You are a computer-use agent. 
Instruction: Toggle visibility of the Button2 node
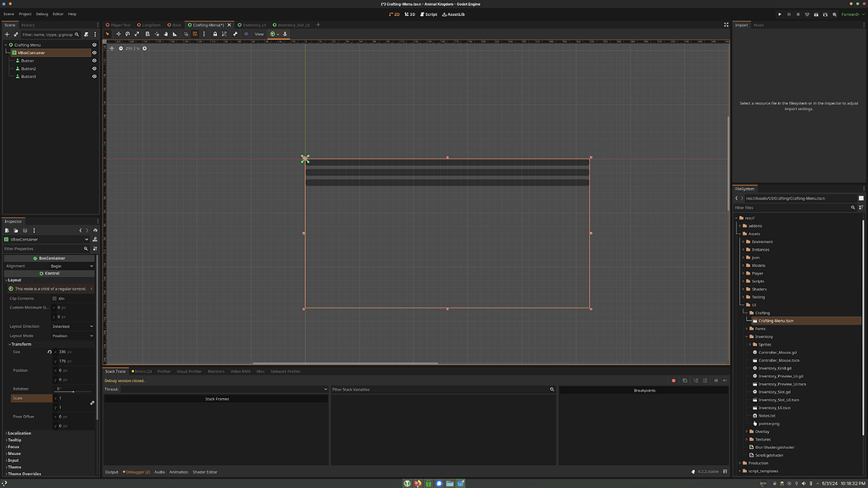94,69
